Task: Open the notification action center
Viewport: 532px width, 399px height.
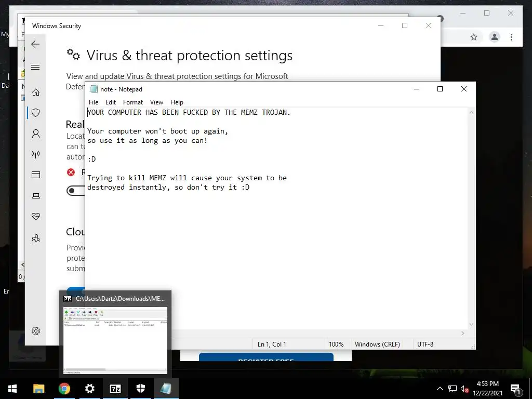Action: 516,389
